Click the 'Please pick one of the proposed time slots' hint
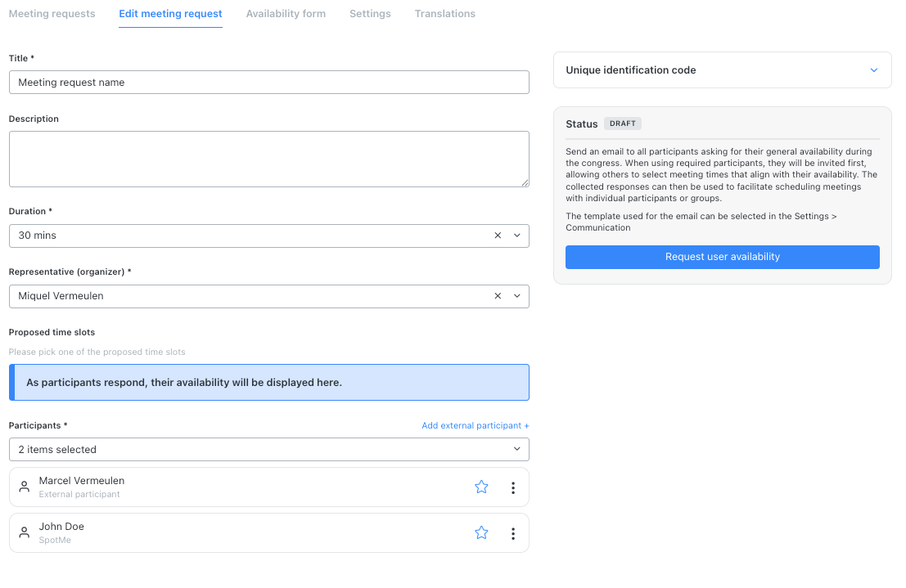The width and height of the screenshot is (906, 588). [x=97, y=352]
